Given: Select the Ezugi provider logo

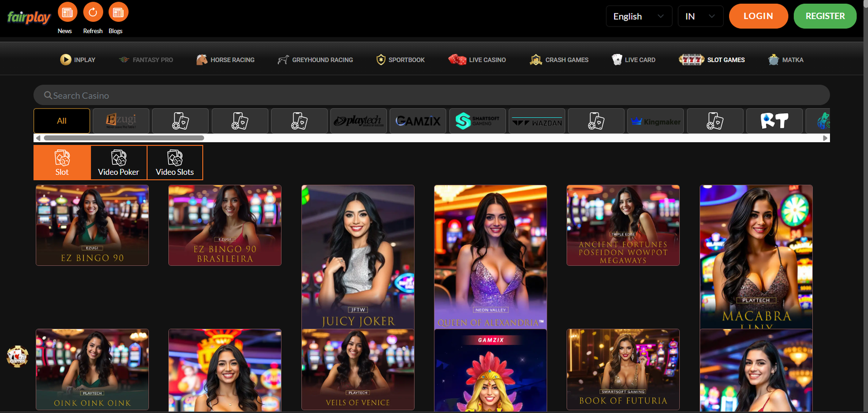Looking at the screenshot, I should coord(121,121).
